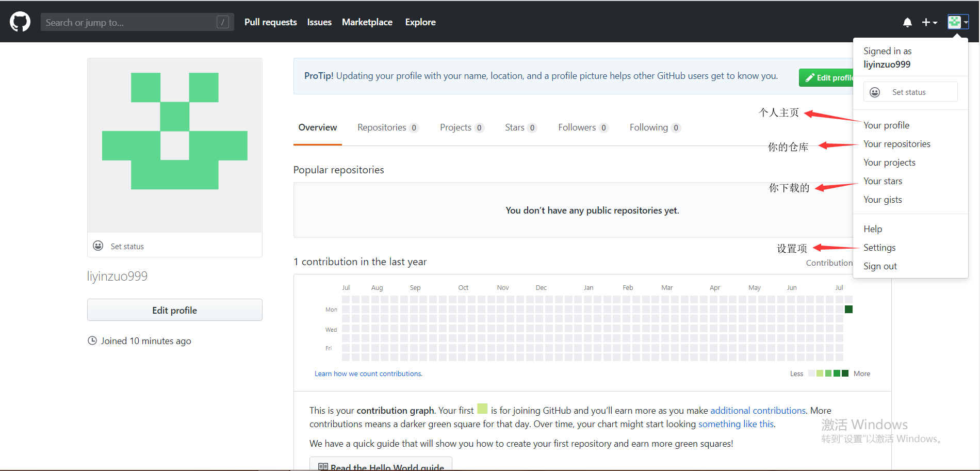Select Your repositories from the menu
The width and height of the screenshot is (980, 471).
click(897, 144)
